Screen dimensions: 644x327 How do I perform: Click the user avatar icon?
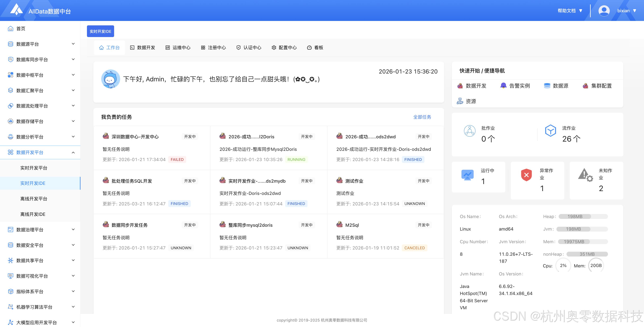point(604,11)
